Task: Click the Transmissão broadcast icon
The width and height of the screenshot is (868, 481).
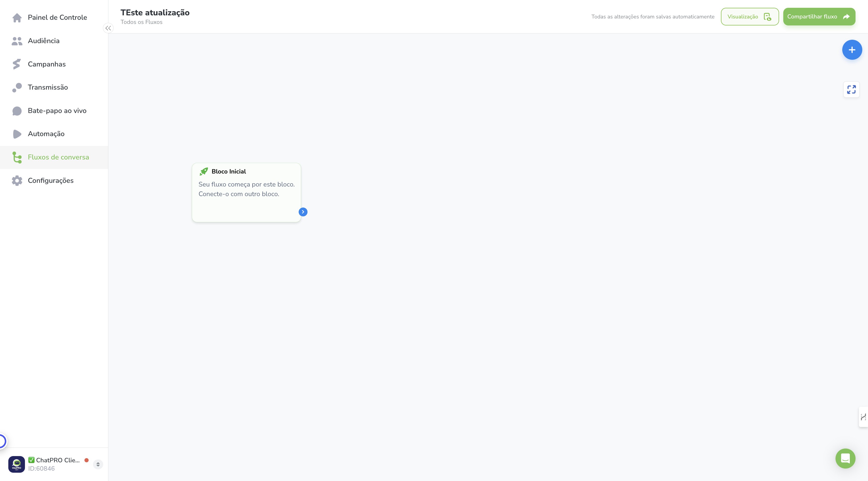Action: click(17, 88)
